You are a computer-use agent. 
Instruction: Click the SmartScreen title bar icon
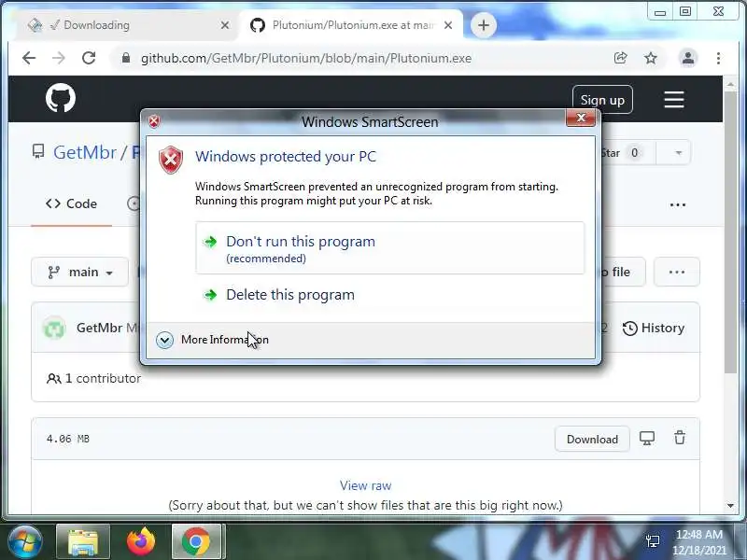pyautogui.click(x=154, y=122)
